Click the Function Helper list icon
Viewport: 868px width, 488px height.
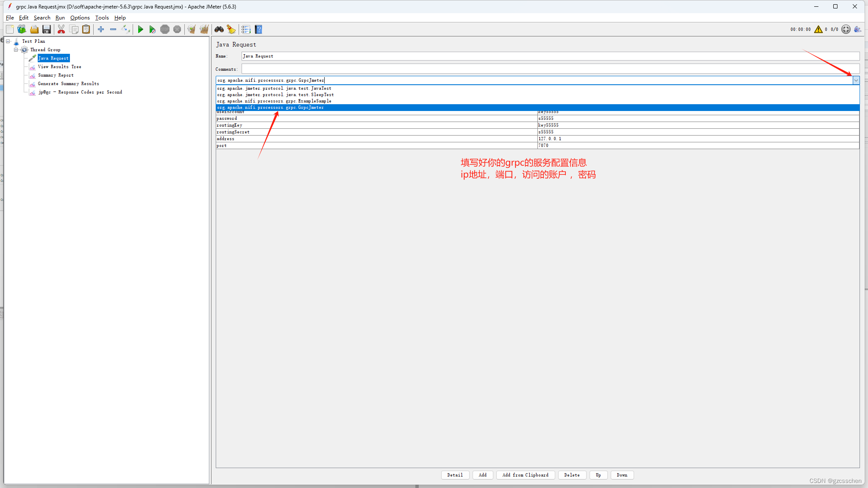point(246,29)
